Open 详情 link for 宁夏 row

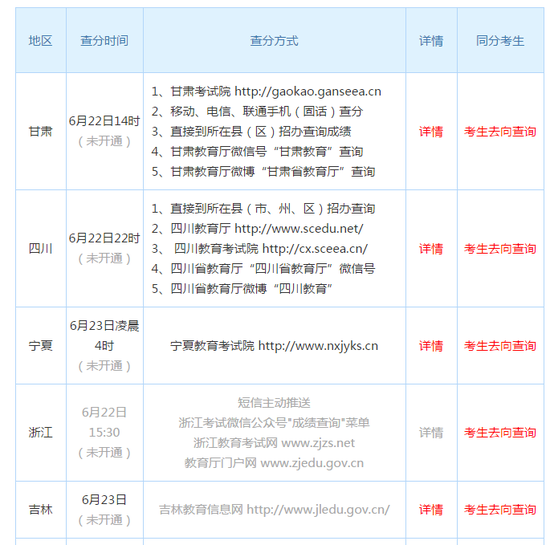(x=431, y=346)
